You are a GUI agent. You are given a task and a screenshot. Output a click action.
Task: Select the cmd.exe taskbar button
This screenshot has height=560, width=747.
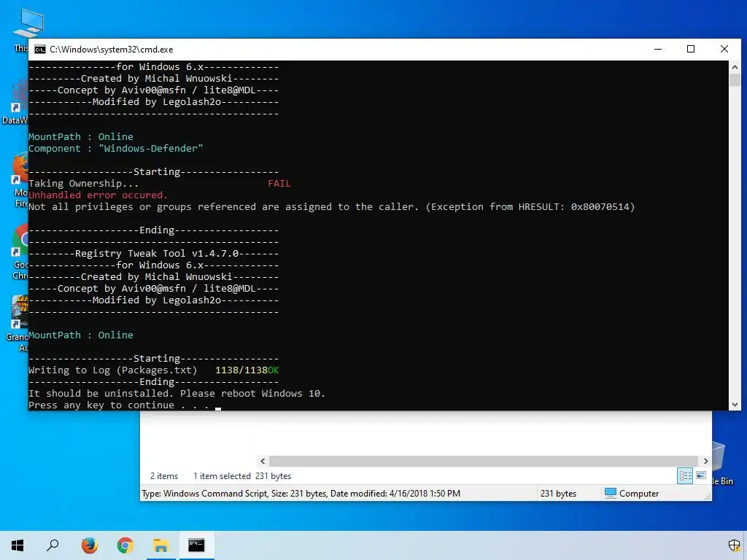pos(196,545)
